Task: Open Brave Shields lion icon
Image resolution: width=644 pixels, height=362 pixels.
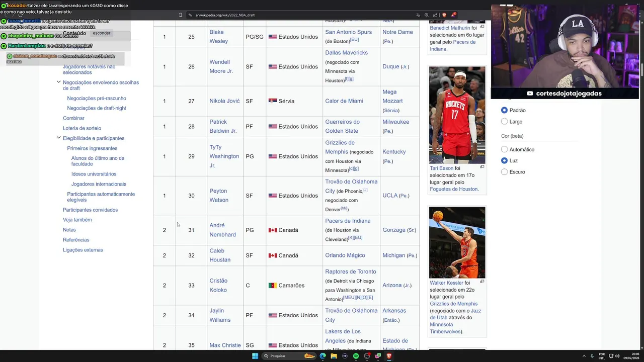Action: coord(444,15)
